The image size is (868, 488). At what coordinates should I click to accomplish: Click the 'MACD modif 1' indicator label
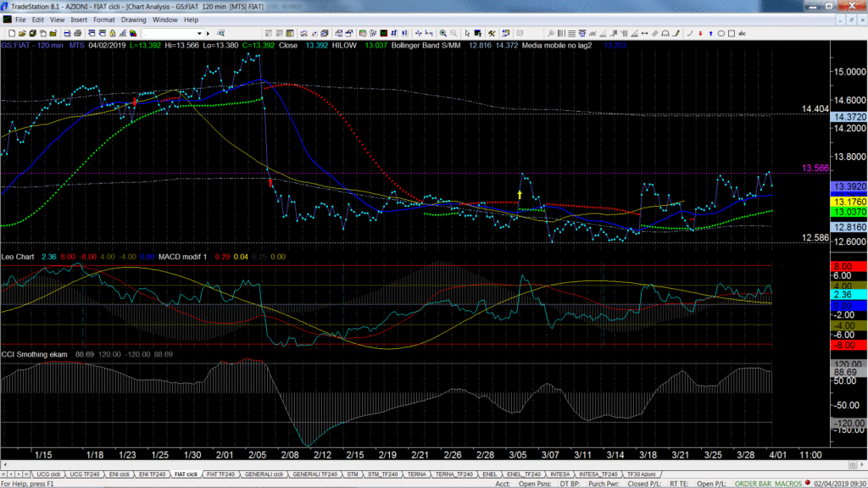(183, 257)
